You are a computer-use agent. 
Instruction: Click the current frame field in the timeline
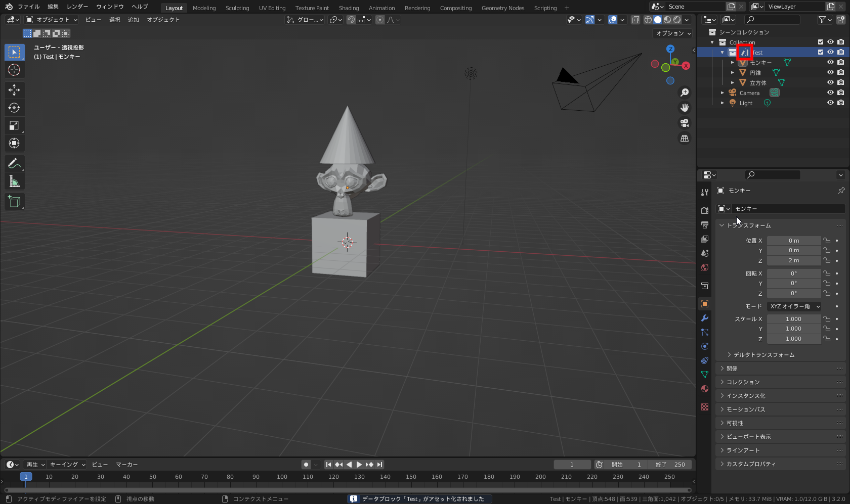tap(572, 465)
